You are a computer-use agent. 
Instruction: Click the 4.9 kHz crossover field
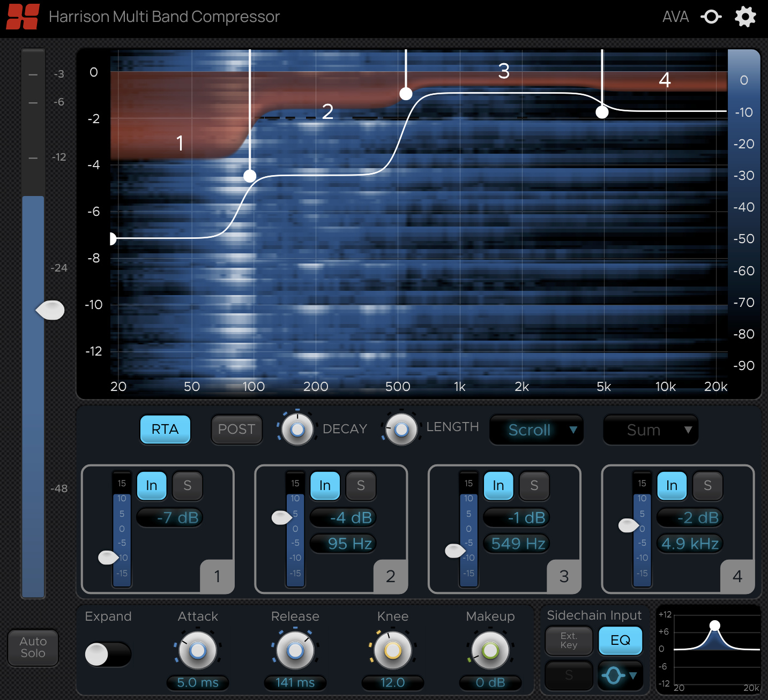(x=690, y=544)
